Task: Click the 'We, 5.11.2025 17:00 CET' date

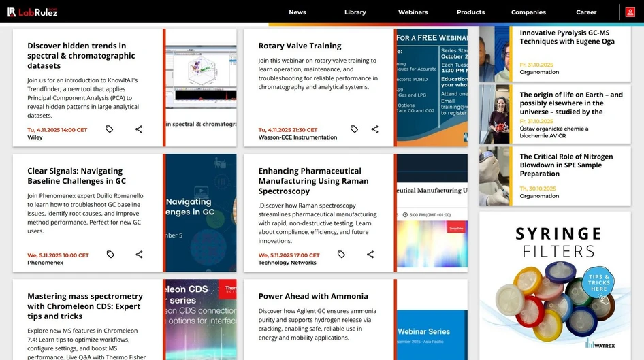Action: (289, 255)
